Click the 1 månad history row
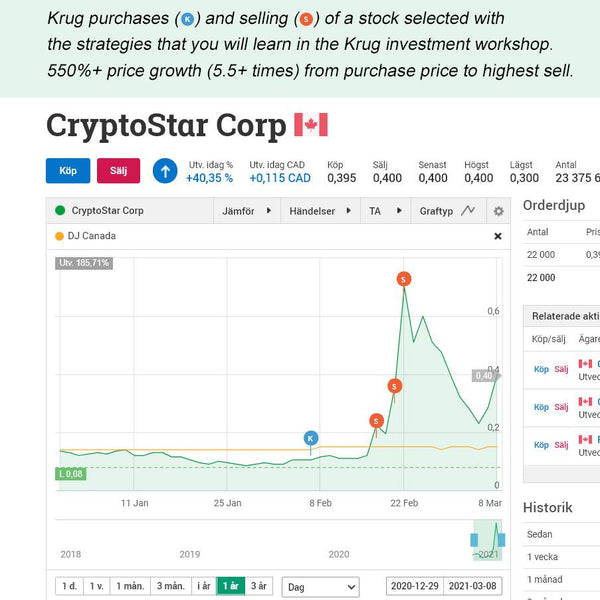The image size is (600, 600). (561, 579)
